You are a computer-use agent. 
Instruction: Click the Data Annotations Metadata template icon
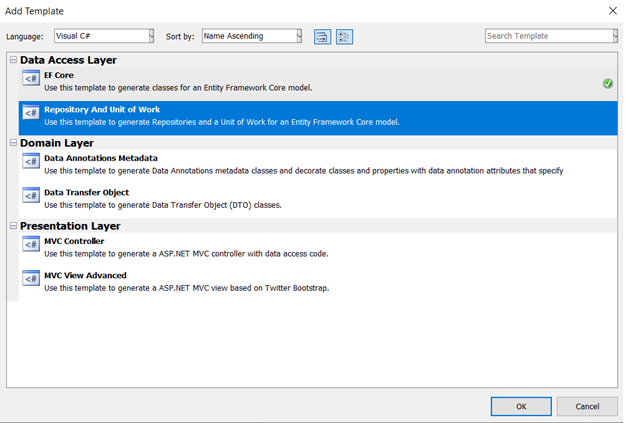pos(31,162)
